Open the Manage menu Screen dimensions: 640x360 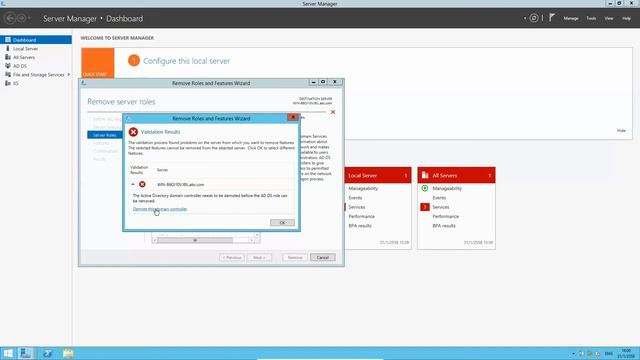(571, 18)
